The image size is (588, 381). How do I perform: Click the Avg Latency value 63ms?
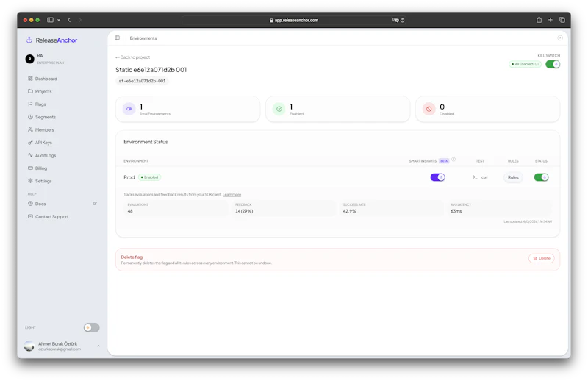coord(456,211)
